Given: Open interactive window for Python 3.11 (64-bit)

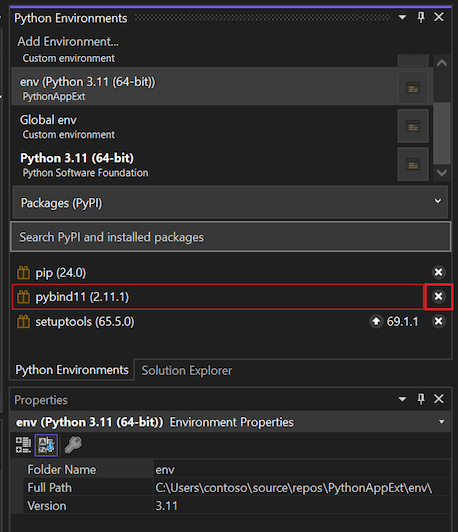Looking at the screenshot, I should coord(413,165).
